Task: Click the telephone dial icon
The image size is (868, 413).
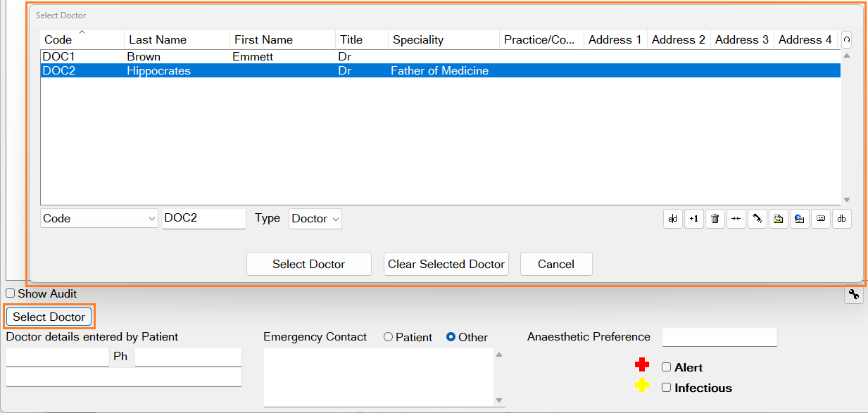Action: (x=757, y=219)
